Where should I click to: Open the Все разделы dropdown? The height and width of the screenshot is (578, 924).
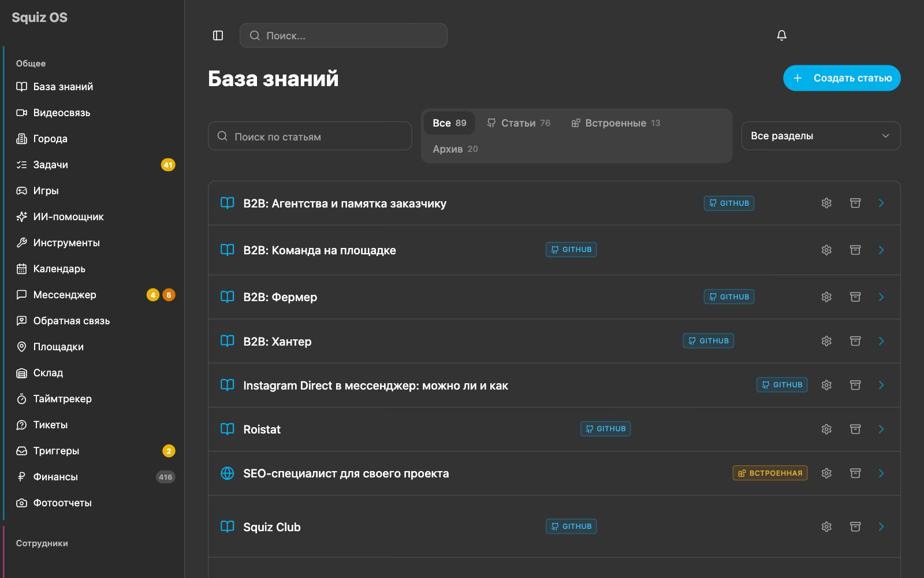coord(821,136)
